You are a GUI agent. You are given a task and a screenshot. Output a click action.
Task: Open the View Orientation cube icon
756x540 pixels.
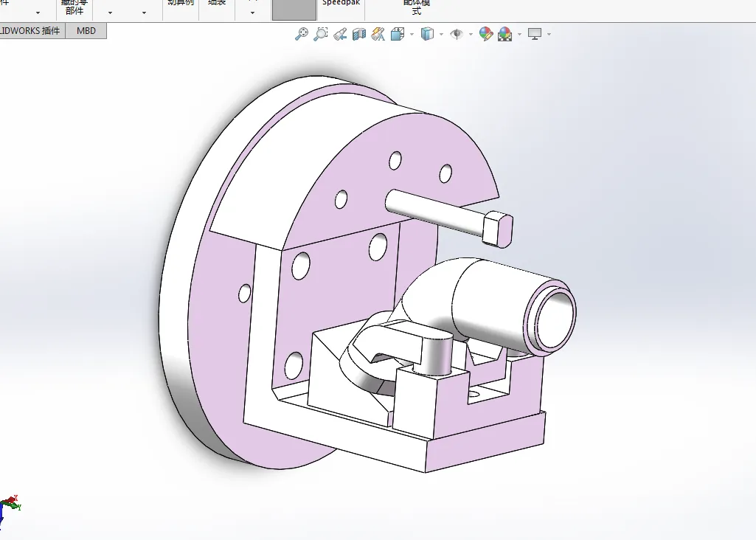pyautogui.click(x=398, y=34)
